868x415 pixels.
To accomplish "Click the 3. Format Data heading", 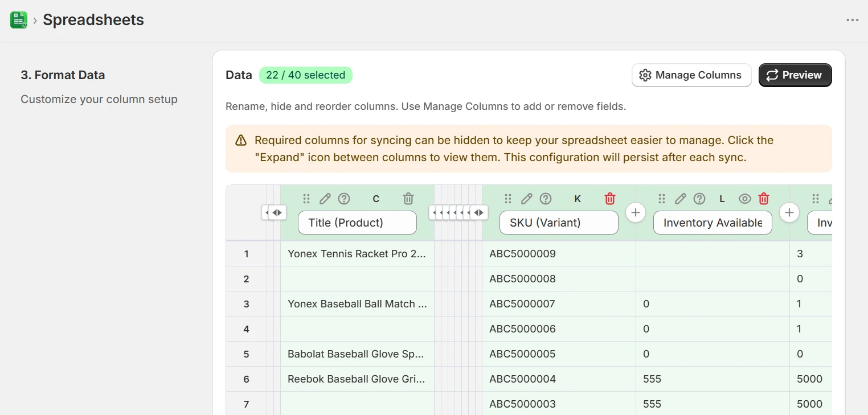I will [63, 75].
